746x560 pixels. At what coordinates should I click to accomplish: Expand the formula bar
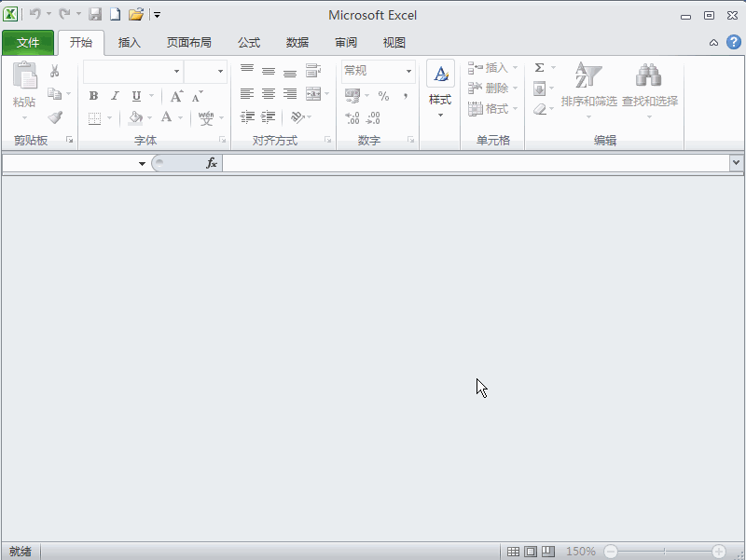[x=736, y=162]
